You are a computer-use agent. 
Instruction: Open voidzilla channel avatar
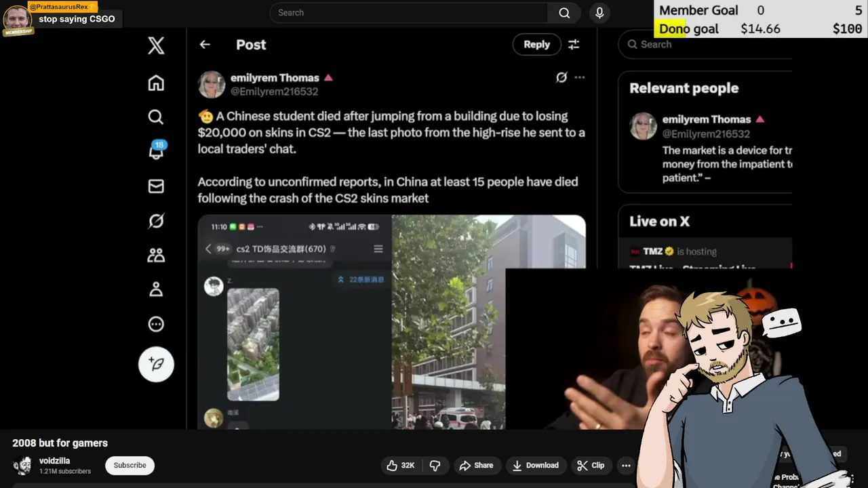tap(22, 466)
